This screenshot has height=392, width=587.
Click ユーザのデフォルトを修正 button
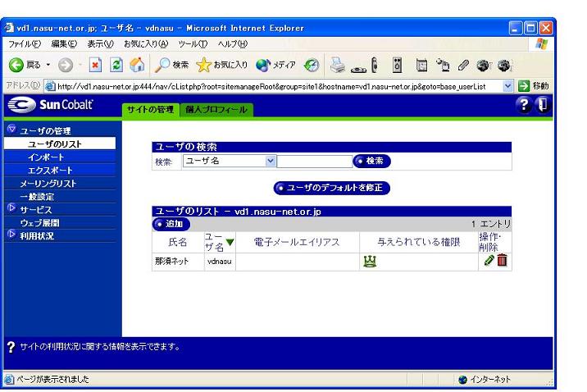(332, 188)
